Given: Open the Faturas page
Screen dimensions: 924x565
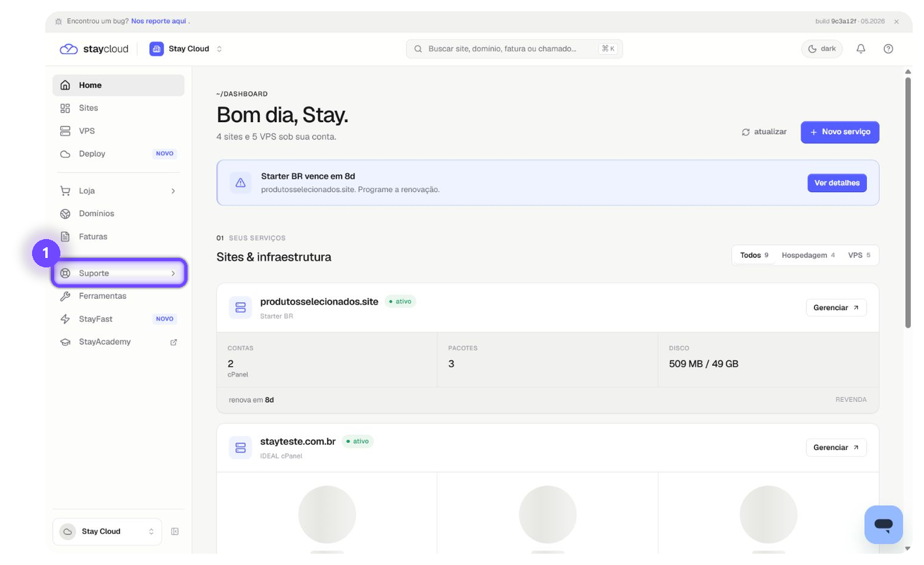Looking at the screenshot, I should [x=118, y=237].
